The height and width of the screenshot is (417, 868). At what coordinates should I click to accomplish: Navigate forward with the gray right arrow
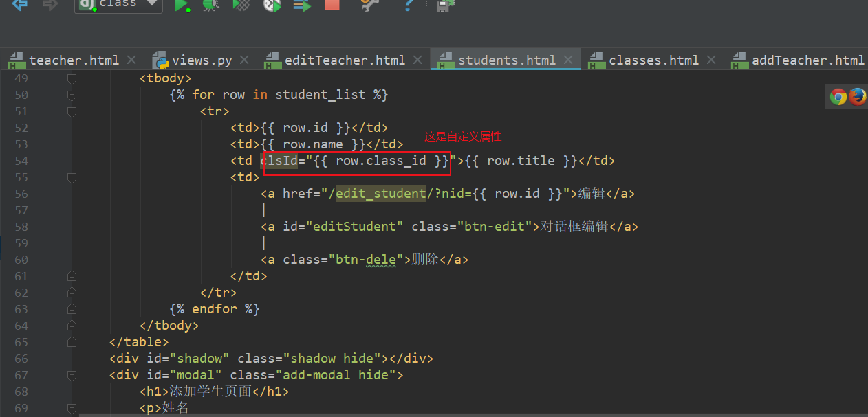click(50, 5)
